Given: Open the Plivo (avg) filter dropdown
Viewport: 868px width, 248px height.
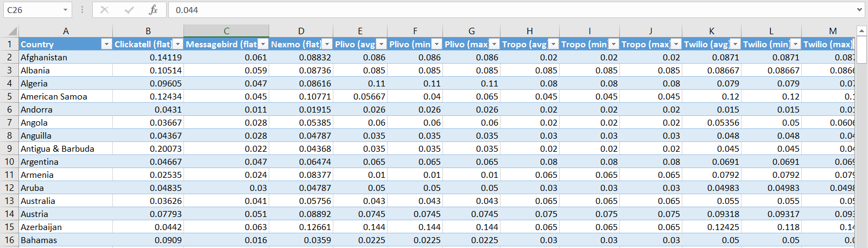Looking at the screenshot, I should coord(381,44).
